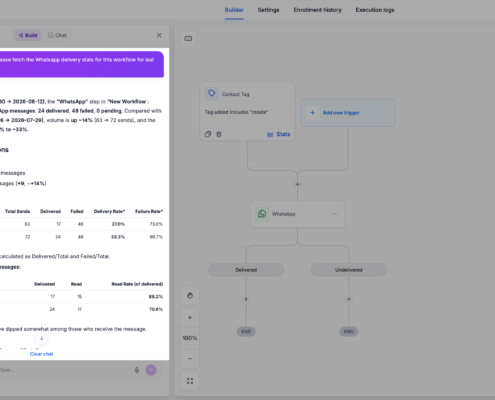Add step under the Delivered branch

[246, 299]
